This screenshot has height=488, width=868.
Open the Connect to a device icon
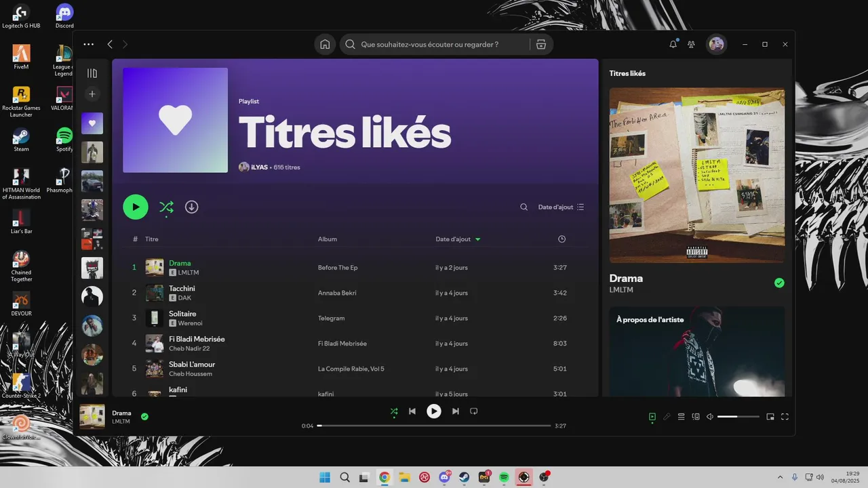pos(696,416)
